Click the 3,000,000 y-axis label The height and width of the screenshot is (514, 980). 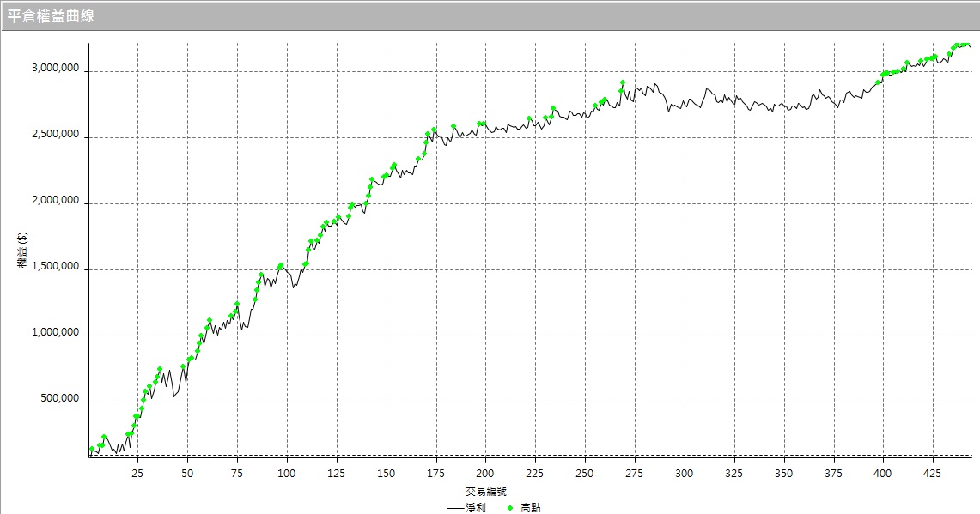(56, 69)
